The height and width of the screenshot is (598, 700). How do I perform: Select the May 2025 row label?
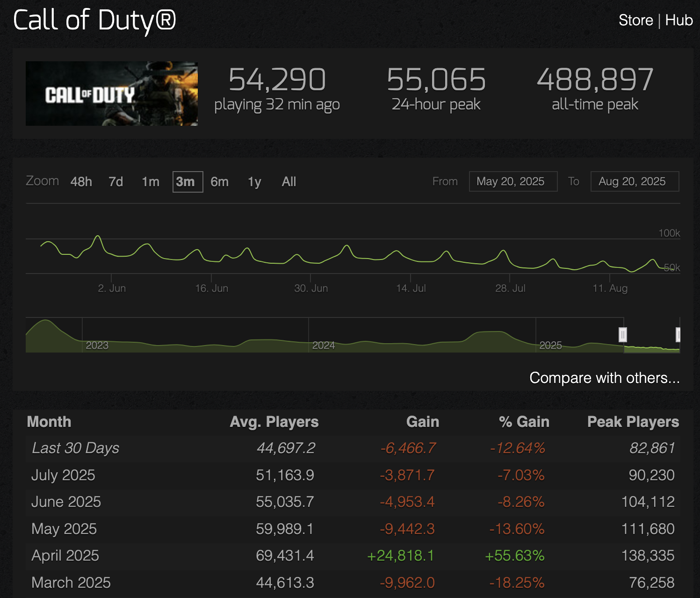(x=64, y=529)
